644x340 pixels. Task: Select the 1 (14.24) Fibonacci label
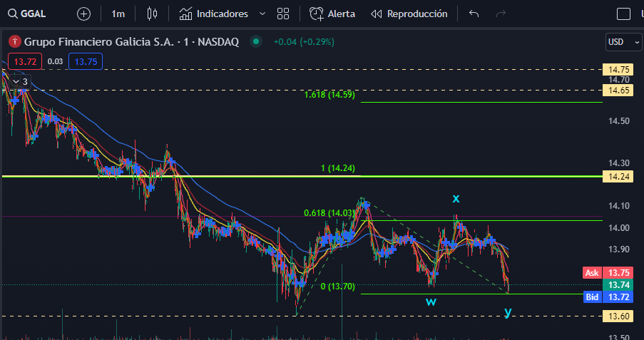[x=338, y=168]
